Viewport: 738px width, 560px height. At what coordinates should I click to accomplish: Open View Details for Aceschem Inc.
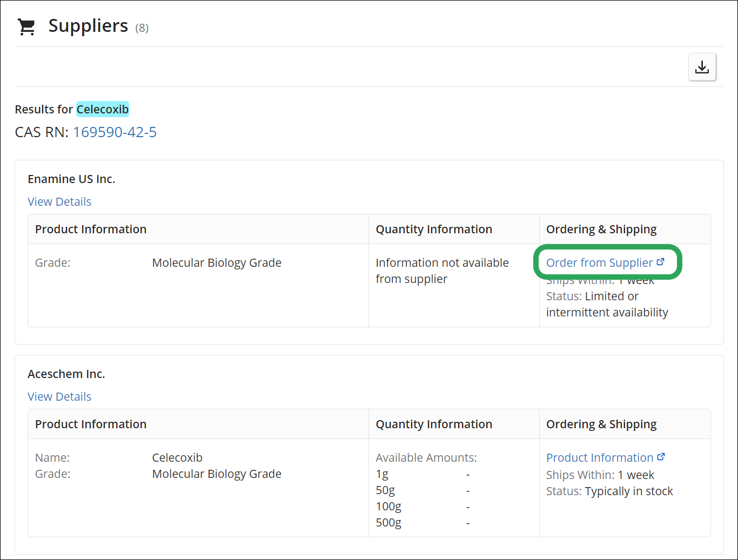point(59,396)
